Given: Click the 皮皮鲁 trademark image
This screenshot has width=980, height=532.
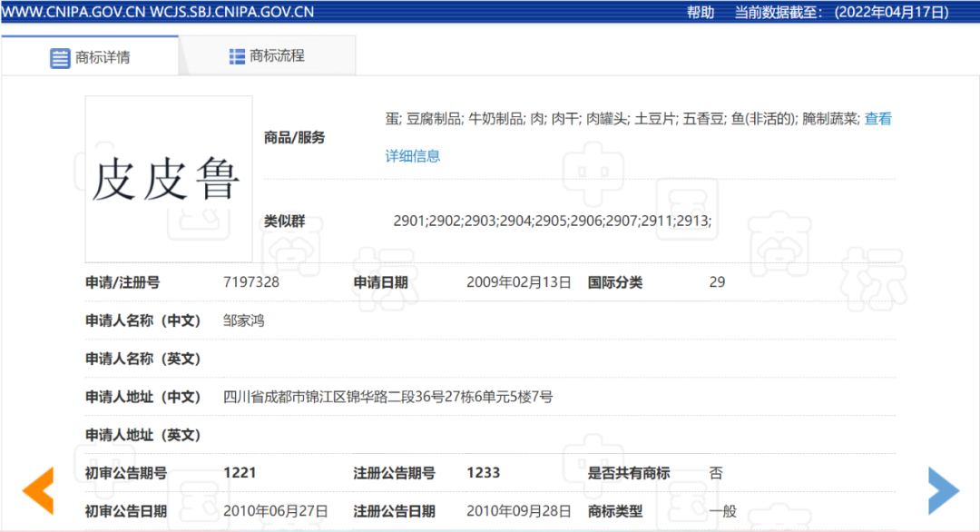Looking at the screenshot, I should [168, 179].
